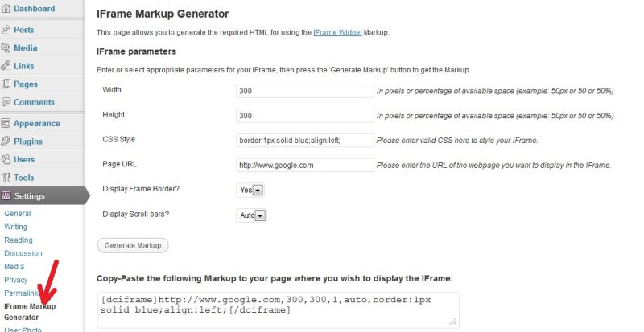Collapse the Settings menu section
This screenshot has width=644, height=332.
coord(30,195)
